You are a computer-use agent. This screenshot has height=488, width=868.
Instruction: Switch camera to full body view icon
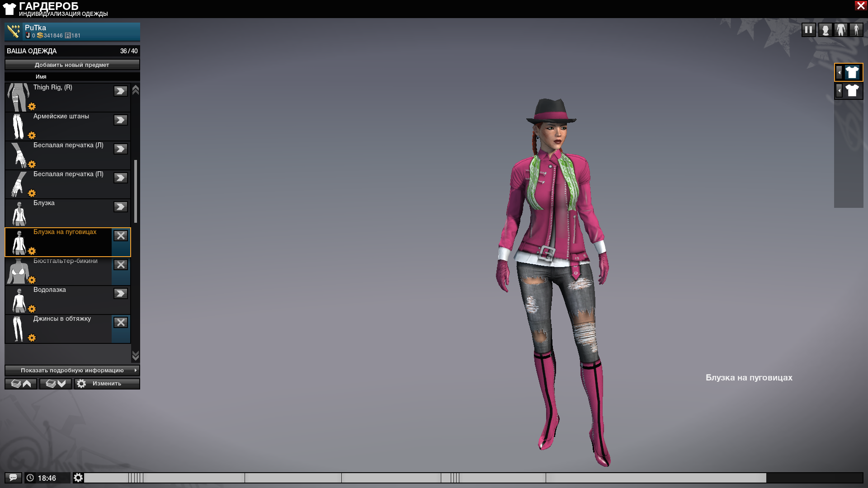tap(856, 30)
